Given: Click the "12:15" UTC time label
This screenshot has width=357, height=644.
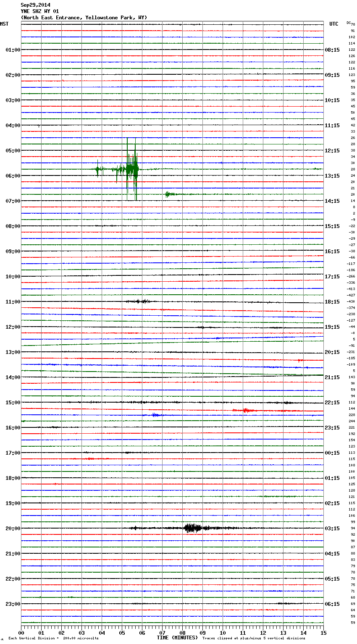Looking at the screenshot, I should [x=332, y=151].
